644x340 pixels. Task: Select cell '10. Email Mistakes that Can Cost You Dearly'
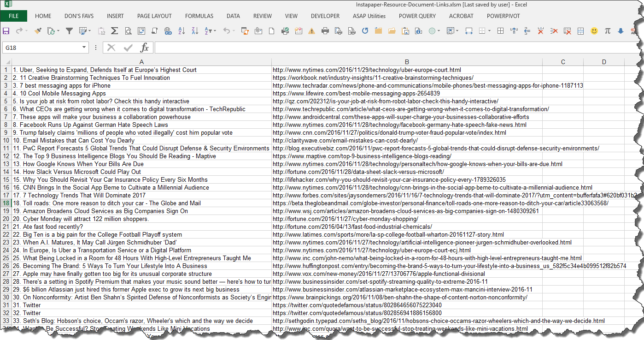(x=141, y=141)
